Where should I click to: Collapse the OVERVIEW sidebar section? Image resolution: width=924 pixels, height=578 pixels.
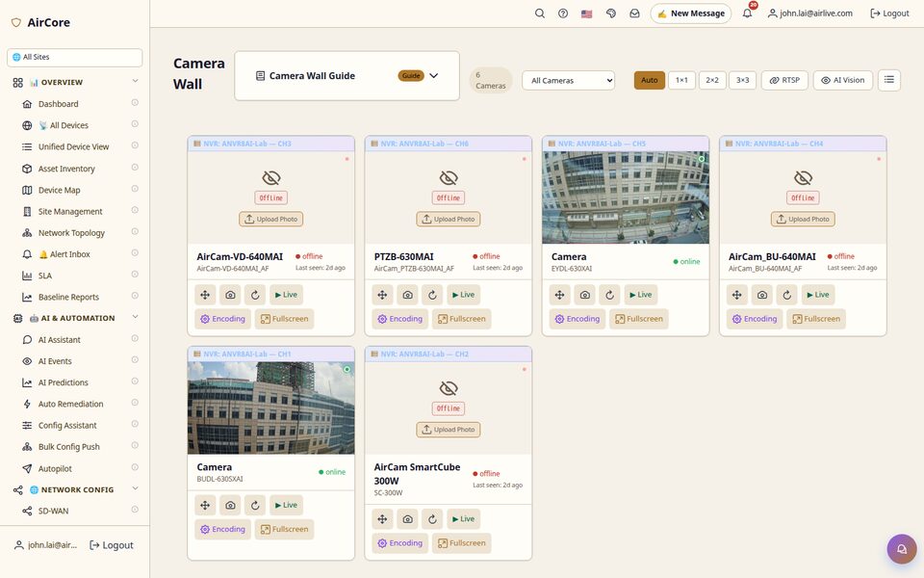pos(135,81)
